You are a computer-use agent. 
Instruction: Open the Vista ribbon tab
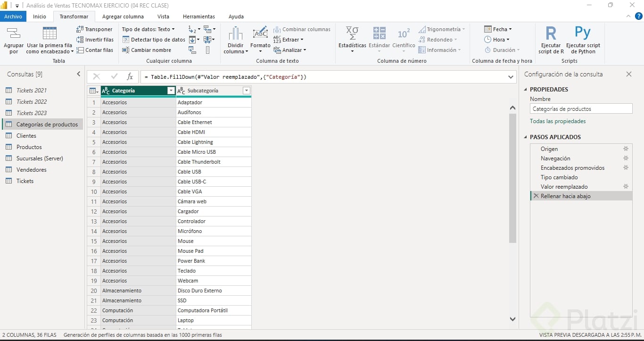163,17
